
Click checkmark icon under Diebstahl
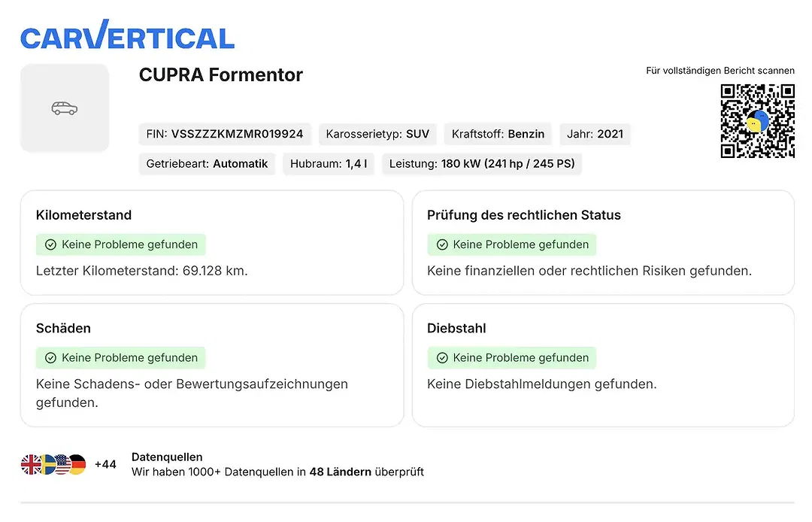(x=442, y=358)
